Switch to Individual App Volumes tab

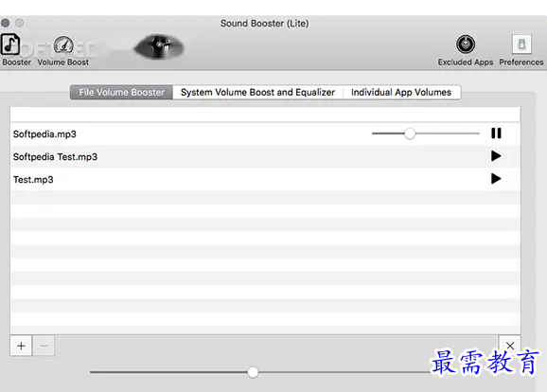401,92
